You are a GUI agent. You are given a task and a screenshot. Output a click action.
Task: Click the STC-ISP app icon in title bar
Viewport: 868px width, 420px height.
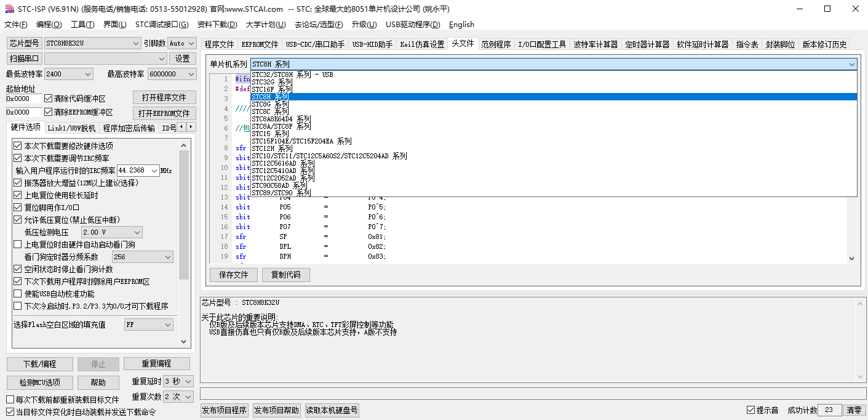9,9
